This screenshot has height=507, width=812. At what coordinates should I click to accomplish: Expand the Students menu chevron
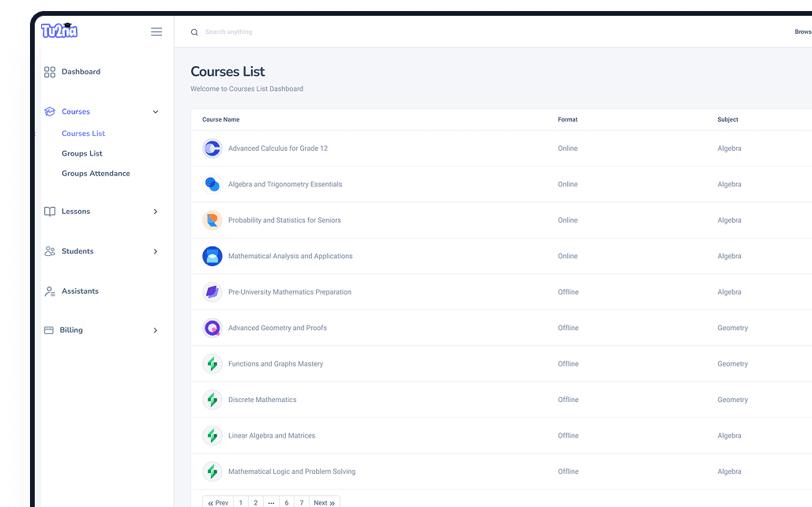tap(156, 251)
